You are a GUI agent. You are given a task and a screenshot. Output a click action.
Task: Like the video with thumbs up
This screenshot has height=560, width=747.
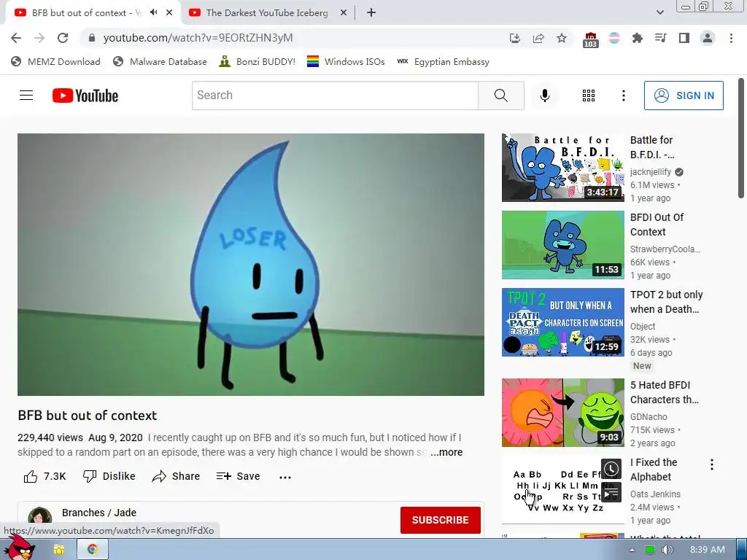[x=44, y=476]
